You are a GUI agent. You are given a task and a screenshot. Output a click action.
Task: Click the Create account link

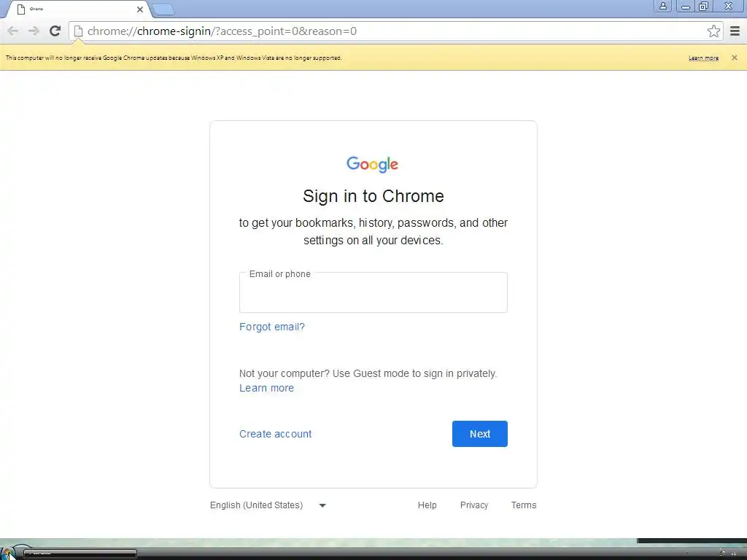tap(275, 434)
